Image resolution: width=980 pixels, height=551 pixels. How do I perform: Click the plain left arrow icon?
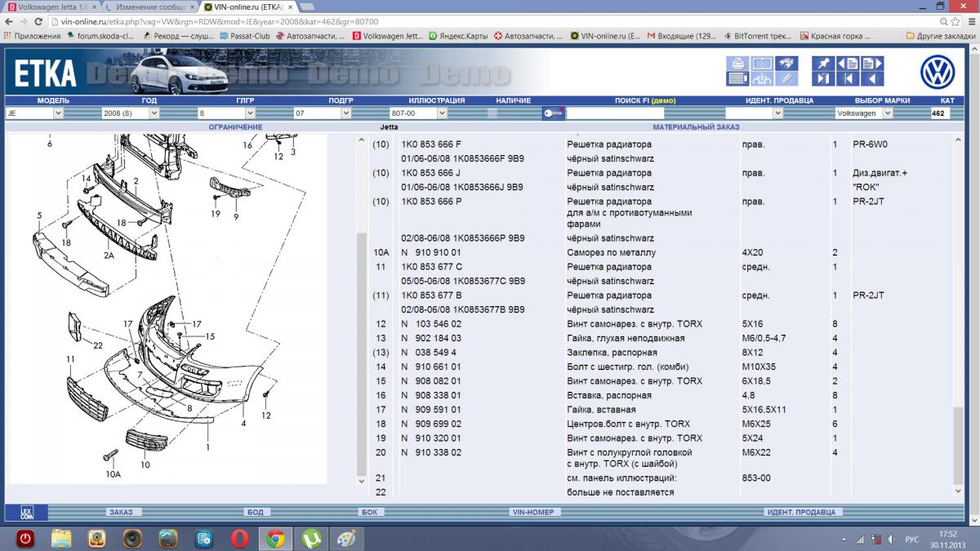coord(871,78)
